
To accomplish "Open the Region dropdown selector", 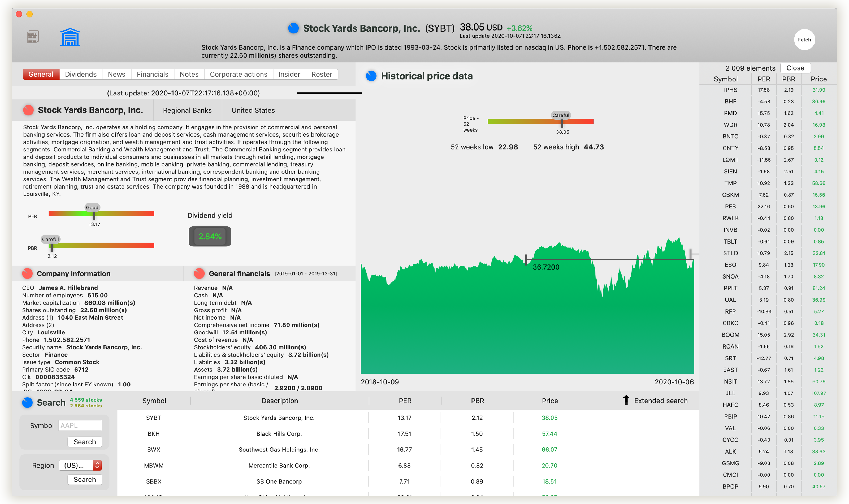I will 80,465.
